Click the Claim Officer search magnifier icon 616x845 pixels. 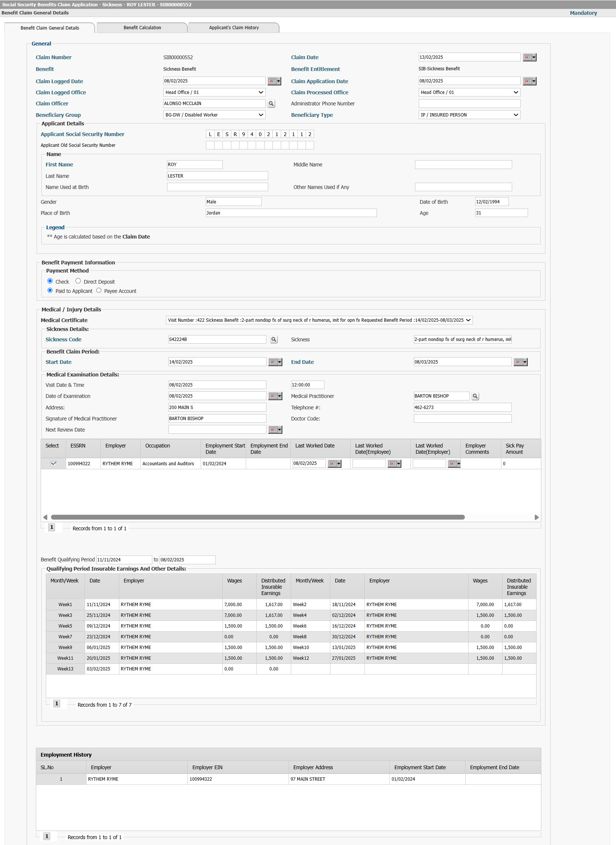pos(272,104)
